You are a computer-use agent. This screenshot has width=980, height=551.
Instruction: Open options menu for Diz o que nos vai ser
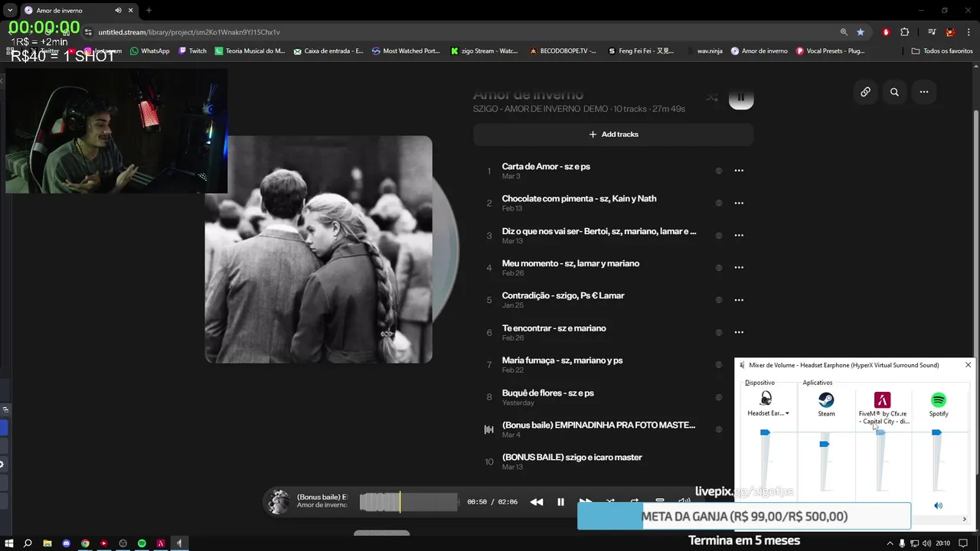click(739, 235)
